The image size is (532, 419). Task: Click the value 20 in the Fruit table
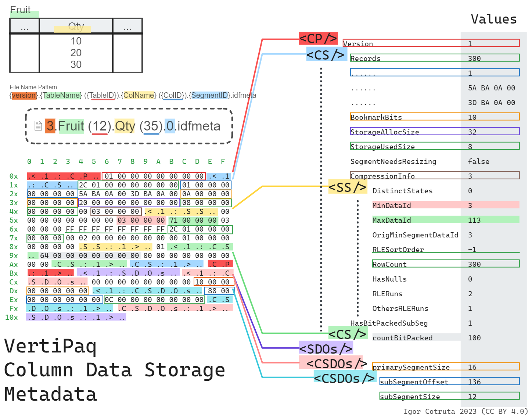pyautogui.click(x=76, y=53)
